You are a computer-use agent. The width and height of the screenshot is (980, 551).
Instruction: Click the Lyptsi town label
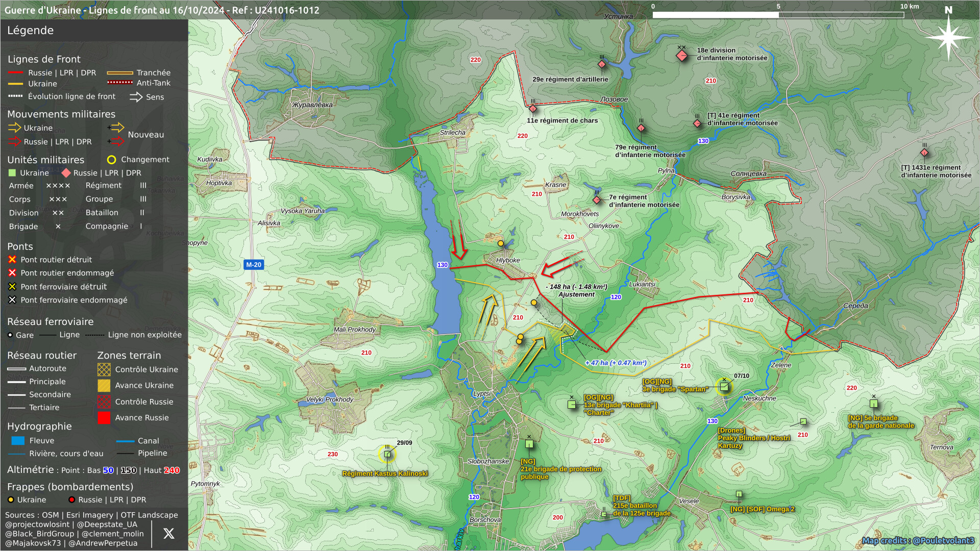[x=482, y=394]
